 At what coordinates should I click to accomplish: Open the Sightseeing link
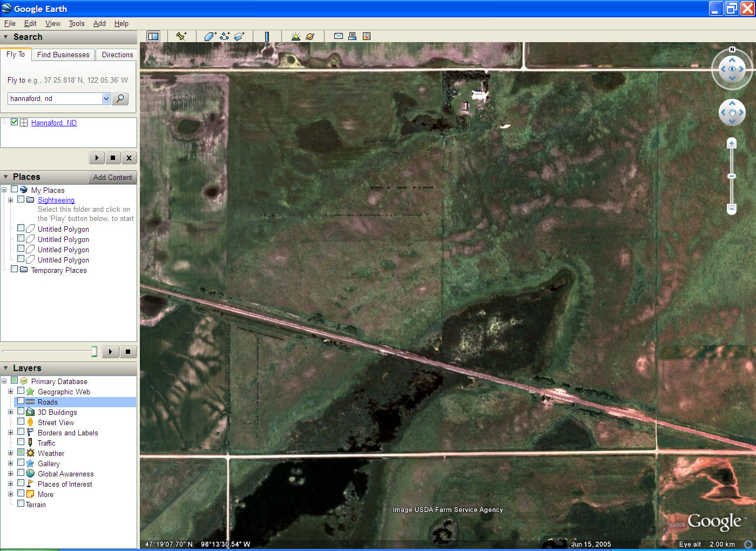56,200
